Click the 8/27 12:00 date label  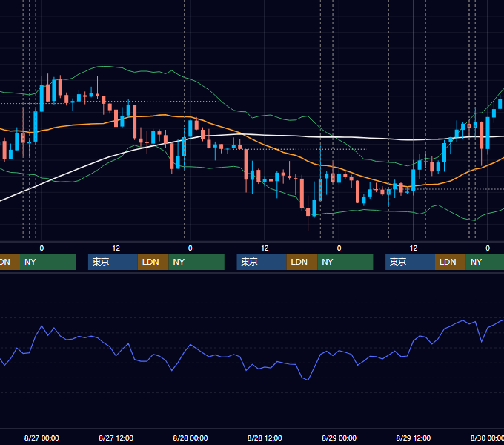pos(116,438)
